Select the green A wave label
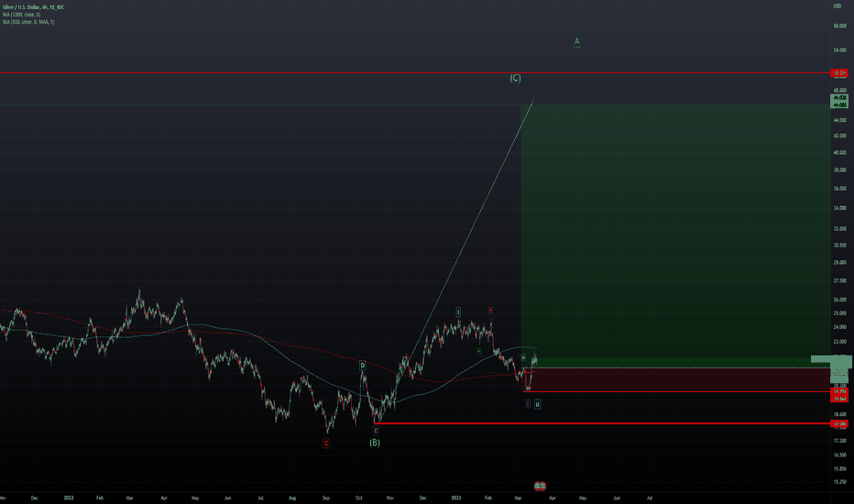 [576, 41]
